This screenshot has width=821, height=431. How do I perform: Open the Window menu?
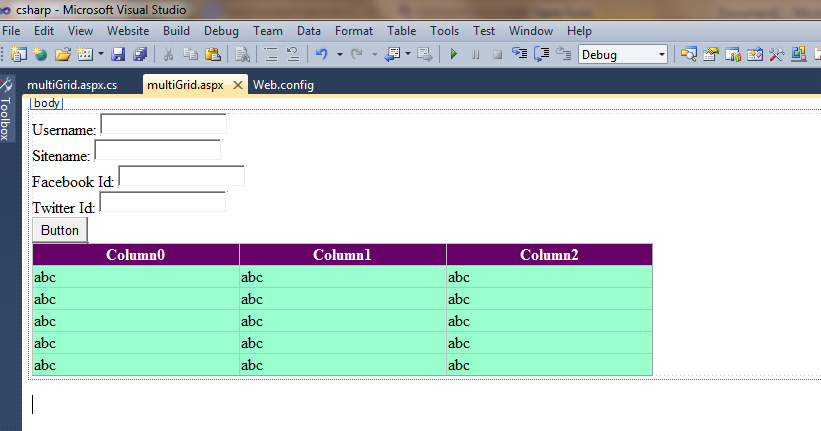(x=530, y=31)
